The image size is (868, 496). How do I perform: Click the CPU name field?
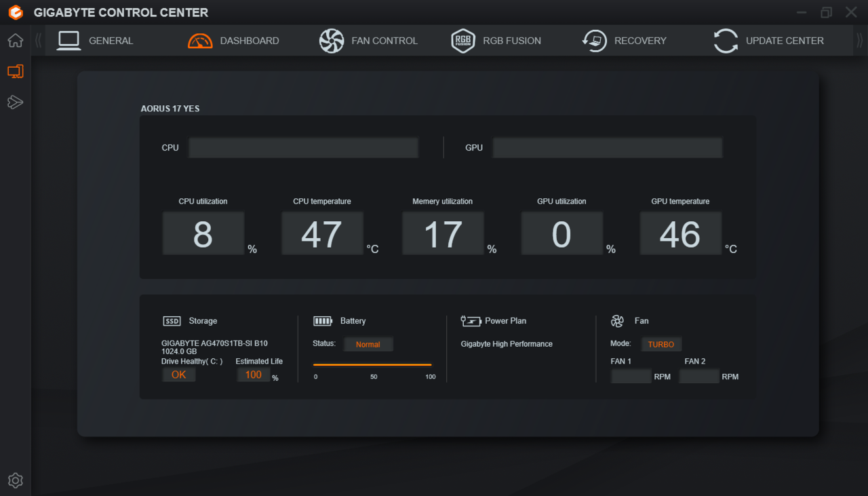[x=303, y=148]
